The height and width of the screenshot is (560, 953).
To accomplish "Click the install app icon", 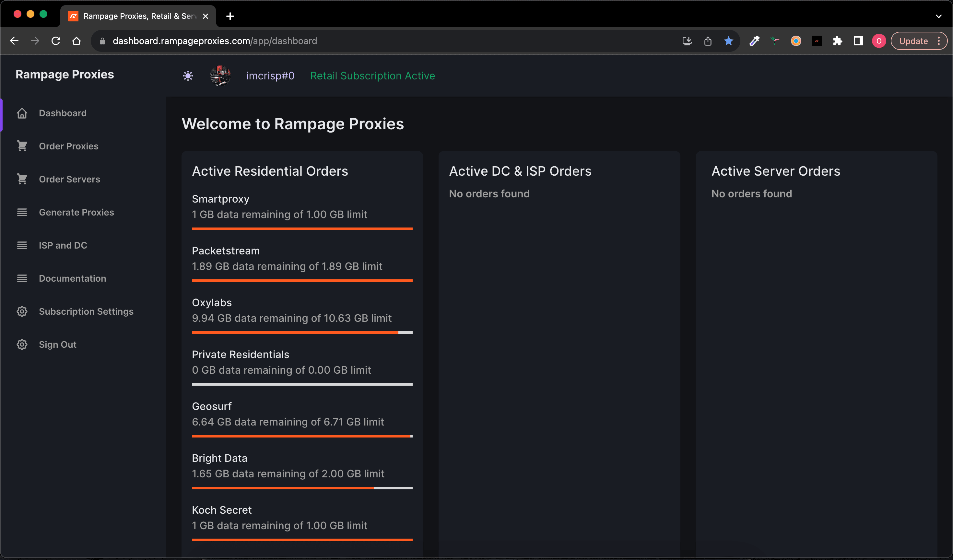I will click(x=687, y=41).
